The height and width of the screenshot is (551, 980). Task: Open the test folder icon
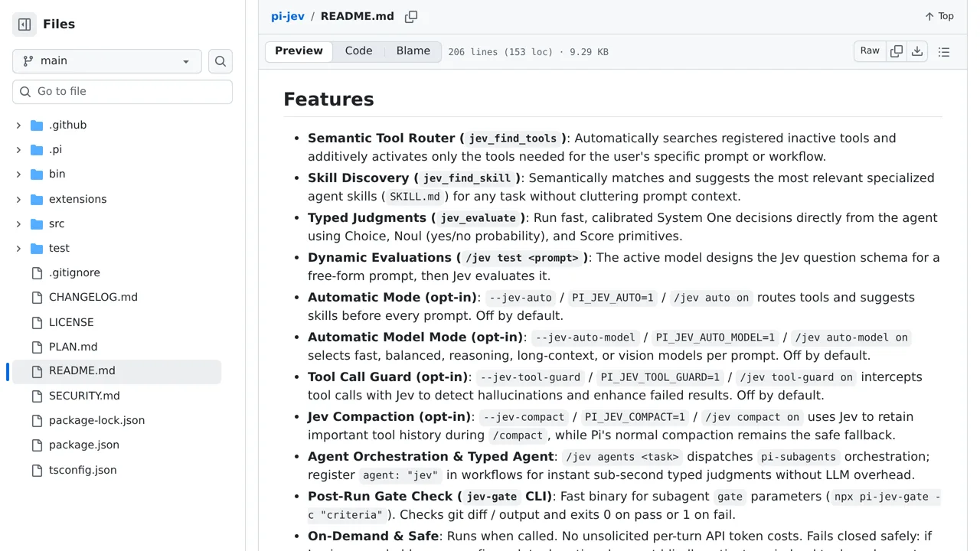click(x=37, y=248)
